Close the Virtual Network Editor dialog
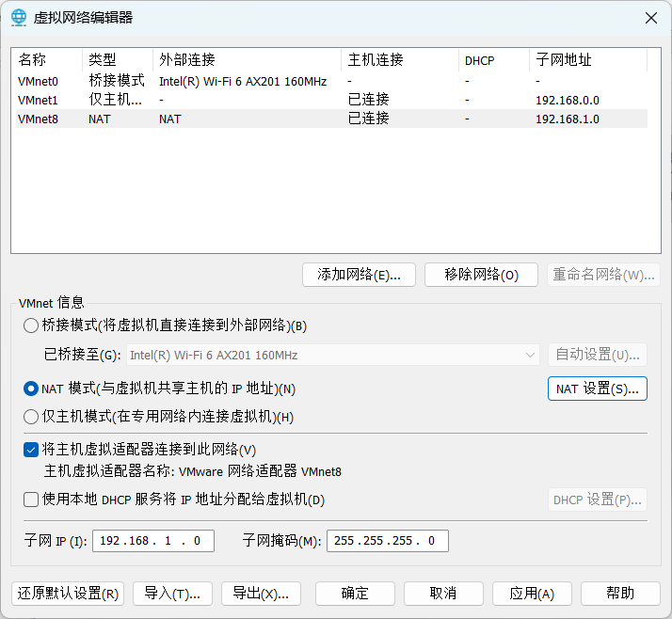The image size is (672, 619). [x=649, y=18]
